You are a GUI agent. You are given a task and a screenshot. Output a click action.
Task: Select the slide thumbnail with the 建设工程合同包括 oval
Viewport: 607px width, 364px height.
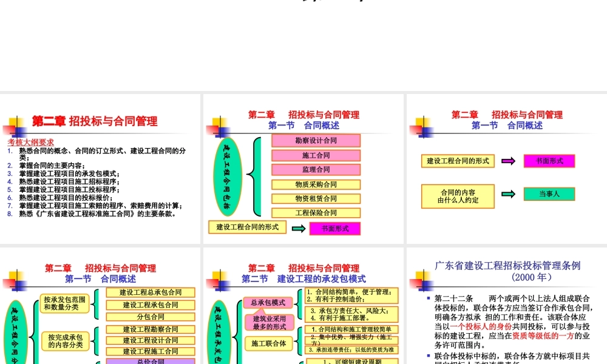coord(303,169)
